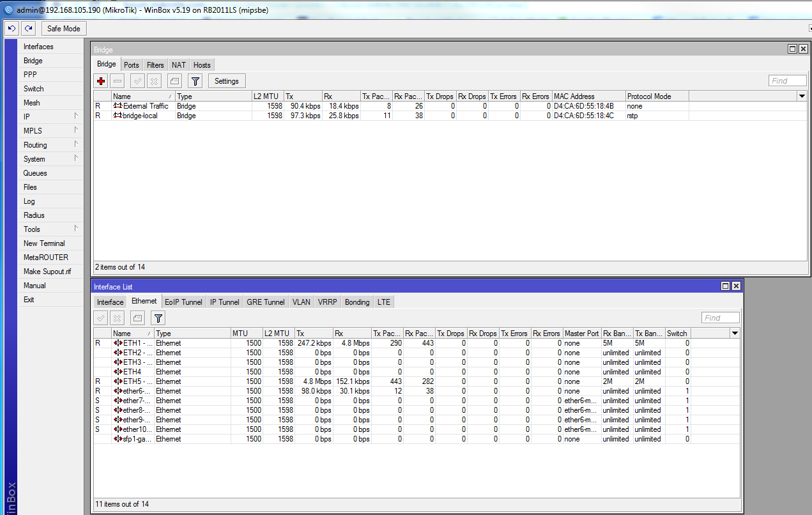Switch to GRE Tunnel tab
Image resolution: width=812 pixels, height=515 pixels.
coord(266,302)
